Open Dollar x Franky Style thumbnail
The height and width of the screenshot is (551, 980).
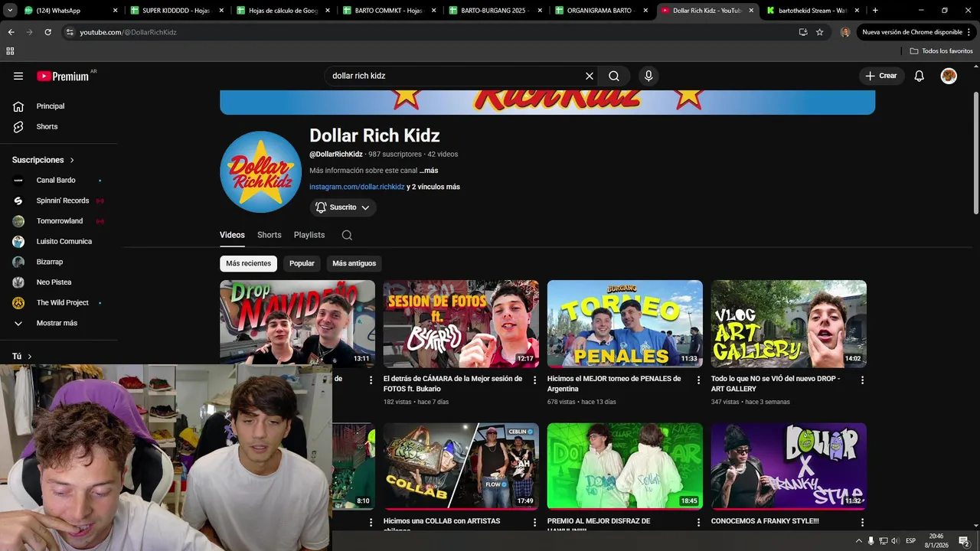(x=789, y=466)
